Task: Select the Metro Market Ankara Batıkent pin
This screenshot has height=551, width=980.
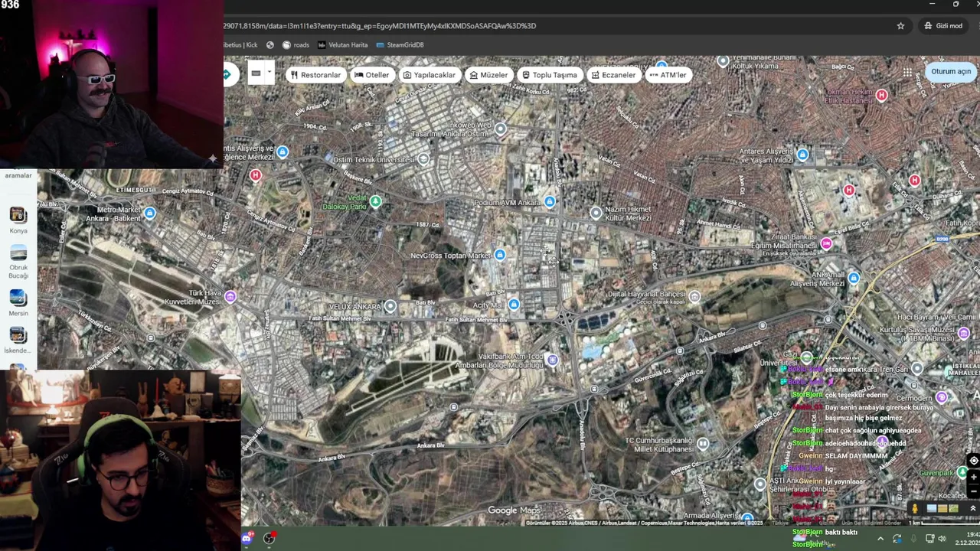Action: pos(150,213)
